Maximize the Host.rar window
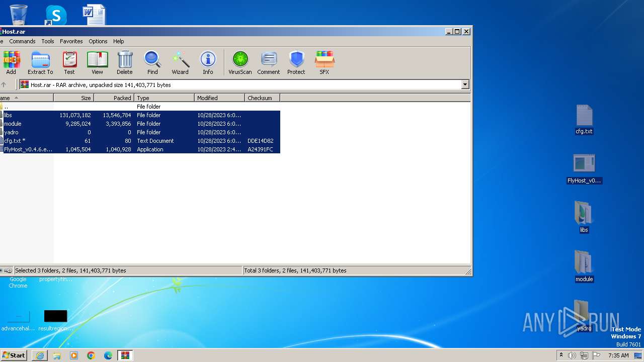Viewport: 644px width, 362px height. [x=457, y=31]
